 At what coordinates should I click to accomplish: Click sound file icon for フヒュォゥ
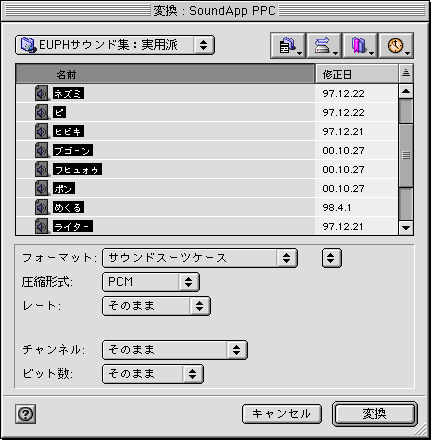[41, 169]
